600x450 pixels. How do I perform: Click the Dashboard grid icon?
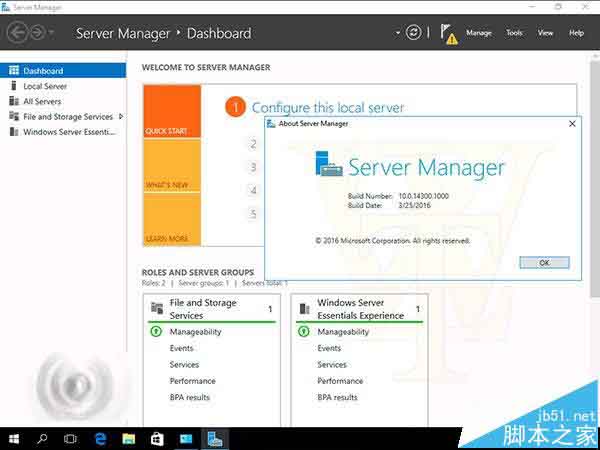click(14, 70)
